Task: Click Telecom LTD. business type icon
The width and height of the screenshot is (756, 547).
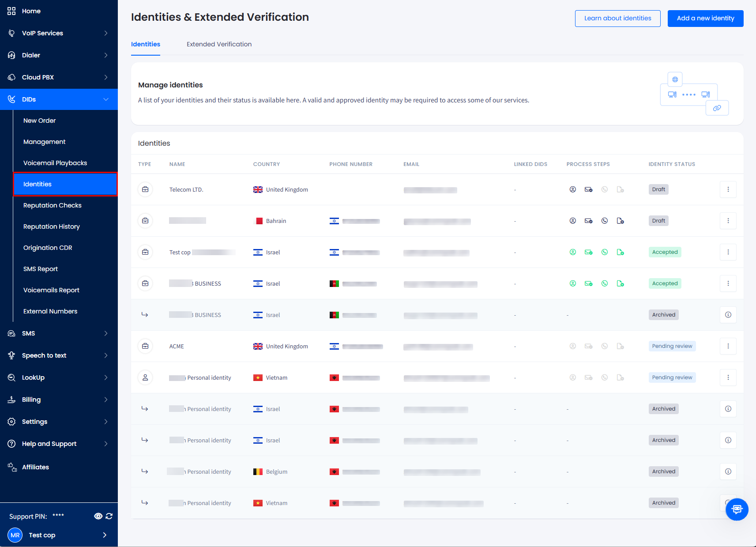Action: click(145, 189)
